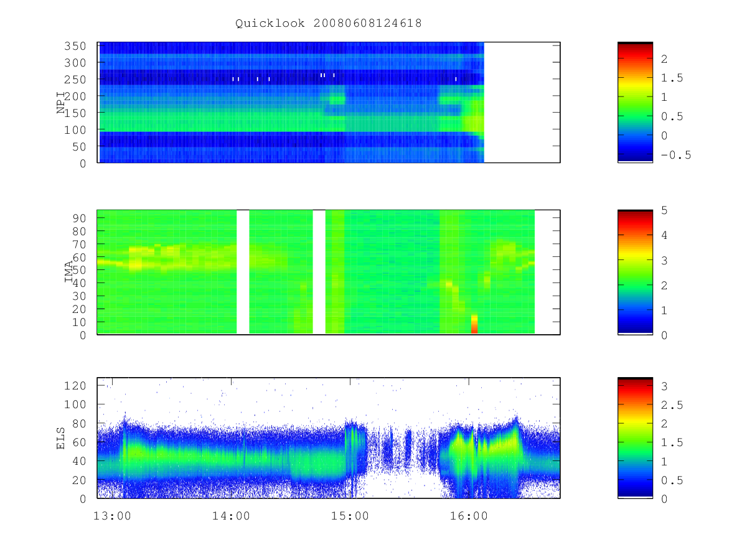747x560 pixels.
Task: Click the ELS spectrogram plot
Action: 329,437
